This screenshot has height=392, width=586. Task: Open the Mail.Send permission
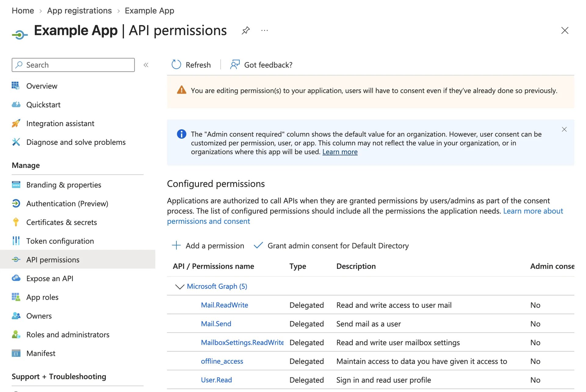click(216, 324)
